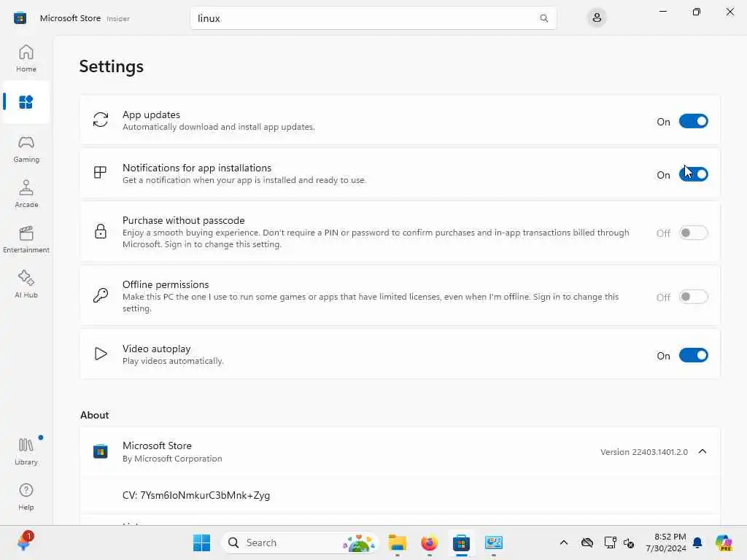Open Firefox from the taskbar

coord(429,542)
